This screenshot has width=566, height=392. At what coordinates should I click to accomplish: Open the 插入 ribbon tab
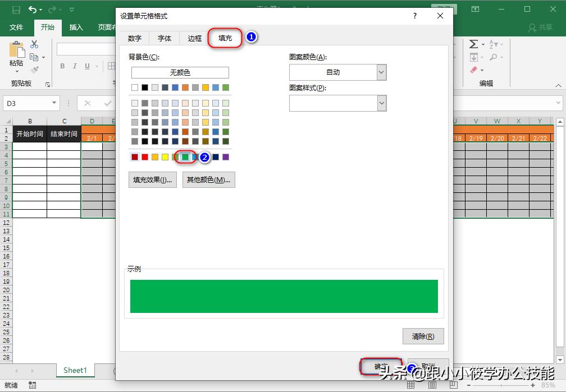point(76,27)
